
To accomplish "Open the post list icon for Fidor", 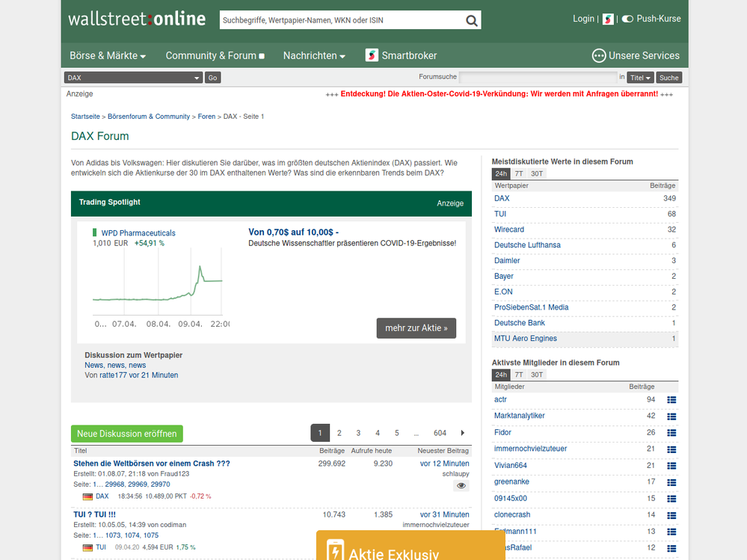I will coord(671,433).
